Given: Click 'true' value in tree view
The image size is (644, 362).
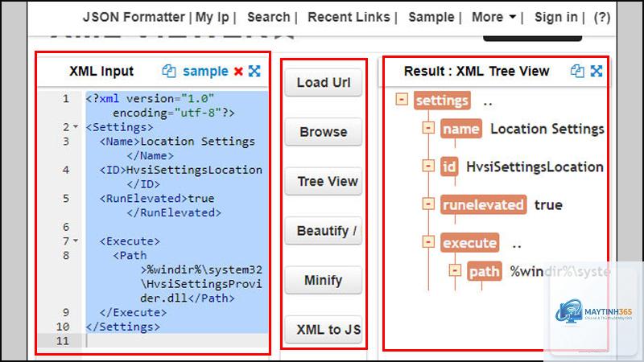Looking at the screenshot, I should (548, 205).
